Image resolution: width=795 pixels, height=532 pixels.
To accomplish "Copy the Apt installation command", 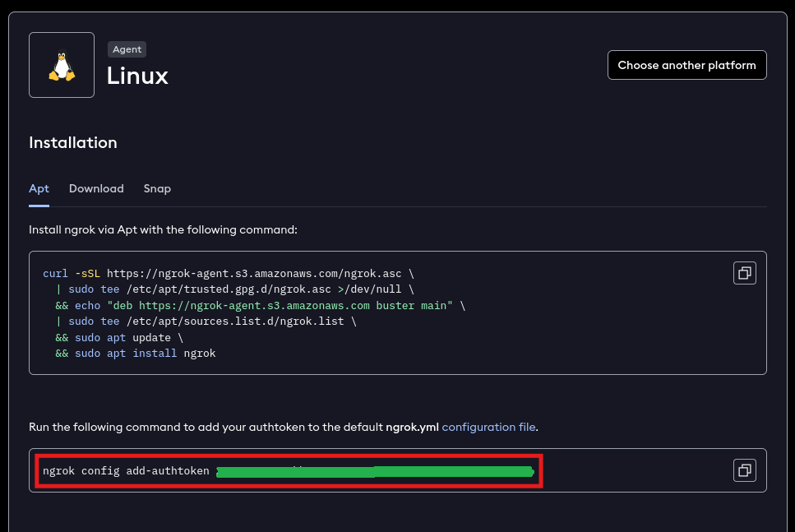I will (x=744, y=273).
